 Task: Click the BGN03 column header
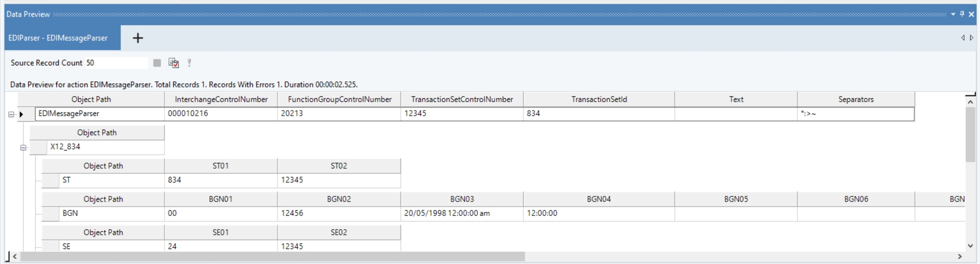point(462,199)
